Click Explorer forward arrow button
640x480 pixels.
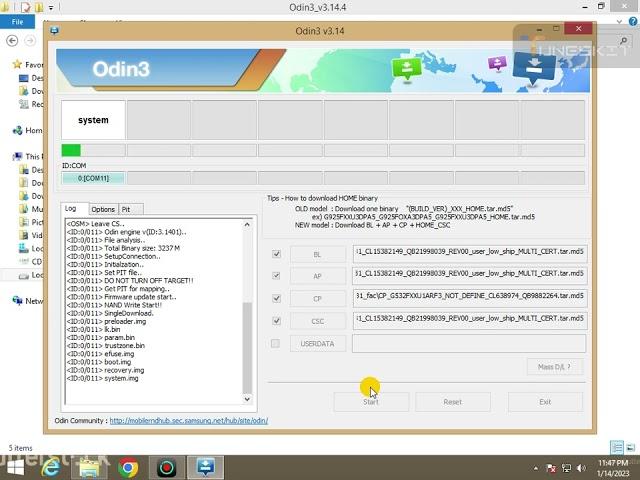[x=30, y=40]
